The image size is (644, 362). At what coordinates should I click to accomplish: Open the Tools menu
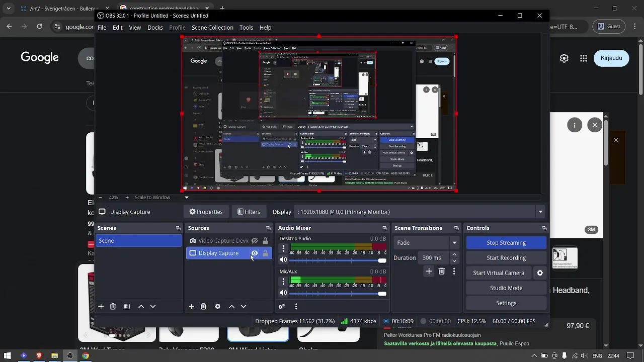(x=246, y=28)
